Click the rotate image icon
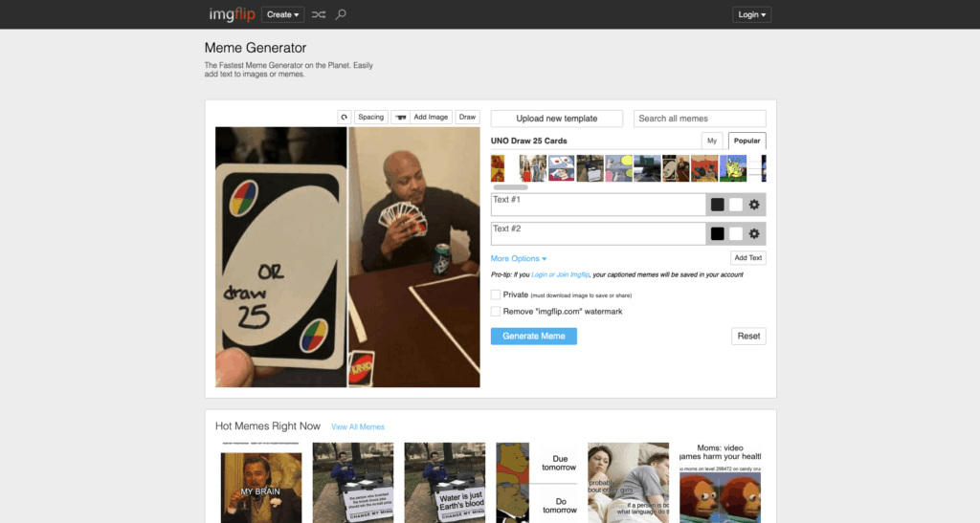The width and height of the screenshot is (980, 523). 344,118
